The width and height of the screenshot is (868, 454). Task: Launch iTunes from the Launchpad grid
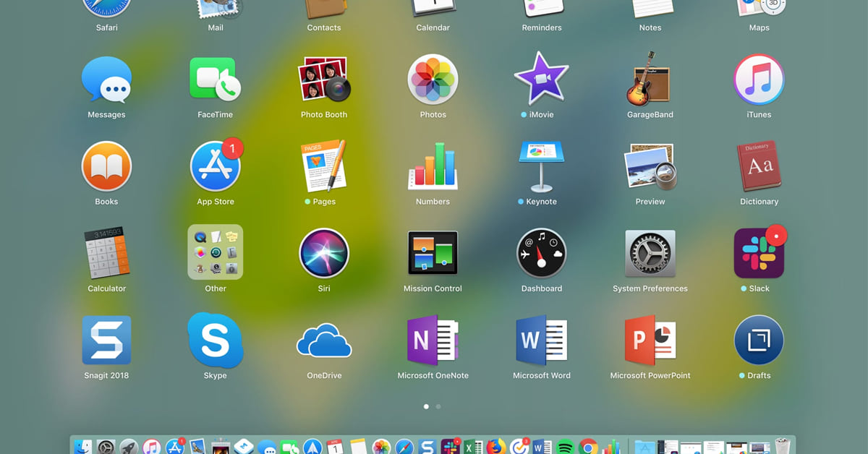[759, 80]
